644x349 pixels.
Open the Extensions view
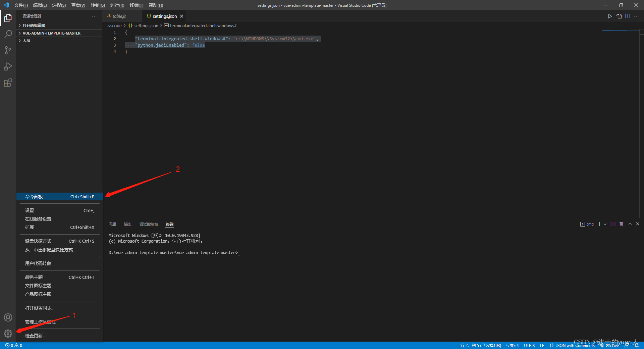point(8,83)
